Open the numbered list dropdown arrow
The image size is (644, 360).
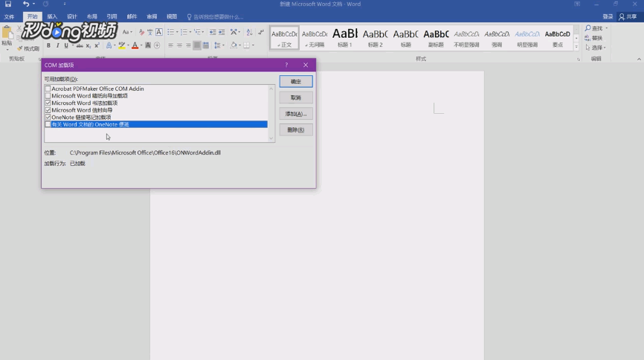[190, 32]
